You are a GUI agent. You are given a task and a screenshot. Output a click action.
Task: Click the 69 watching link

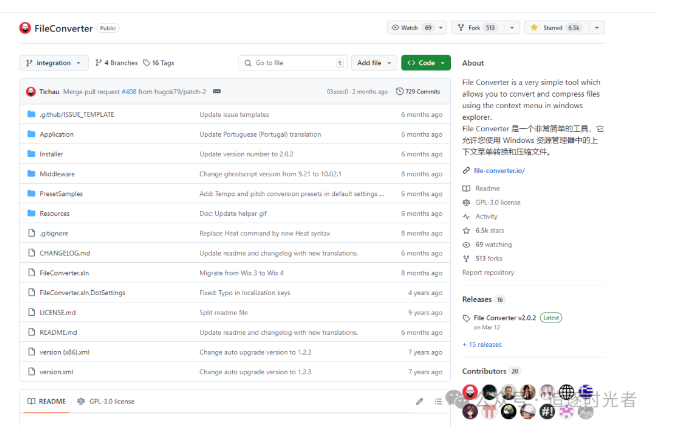point(493,245)
